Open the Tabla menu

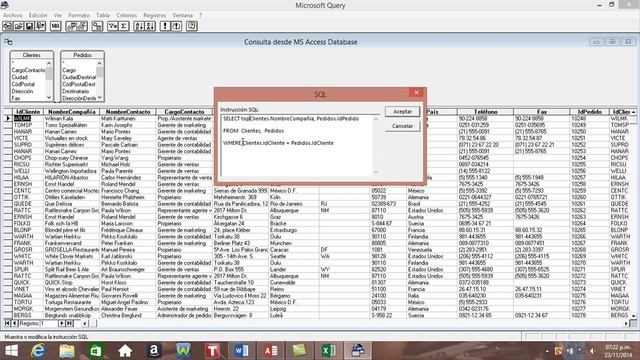[x=103, y=15]
